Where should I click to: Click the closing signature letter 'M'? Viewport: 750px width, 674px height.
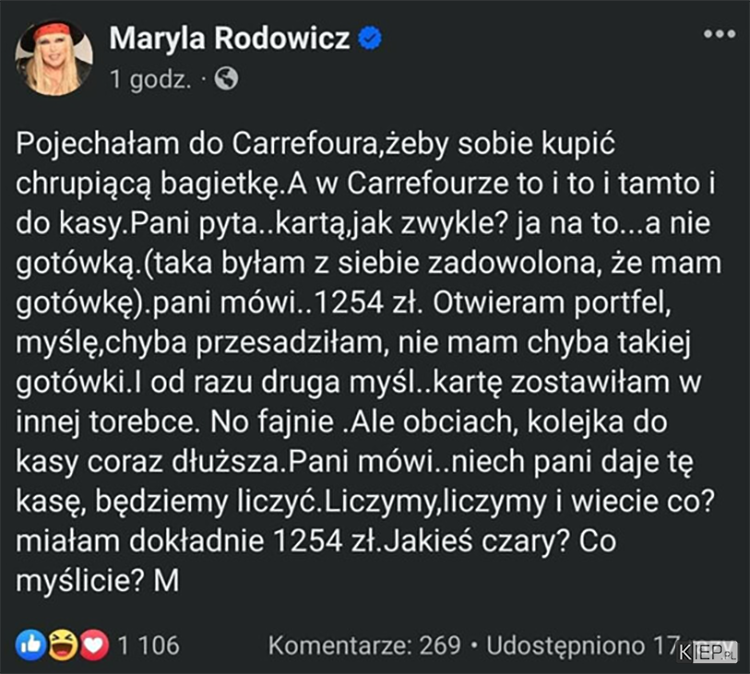[x=166, y=581]
